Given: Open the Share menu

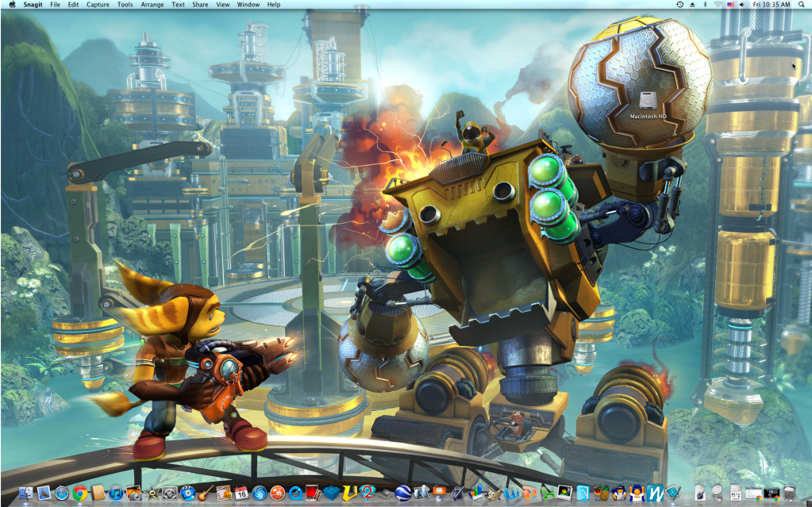Looking at the screenshot, I should click(x=200, y=5).
